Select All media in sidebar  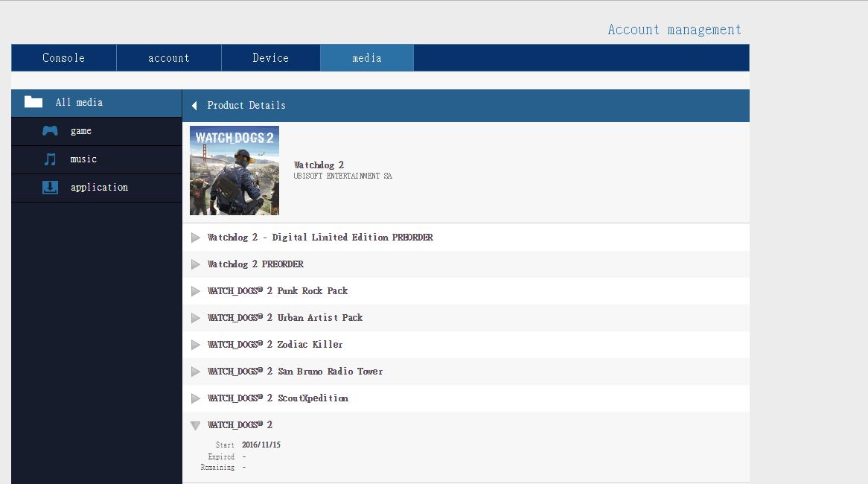click(x=96, y=103)
